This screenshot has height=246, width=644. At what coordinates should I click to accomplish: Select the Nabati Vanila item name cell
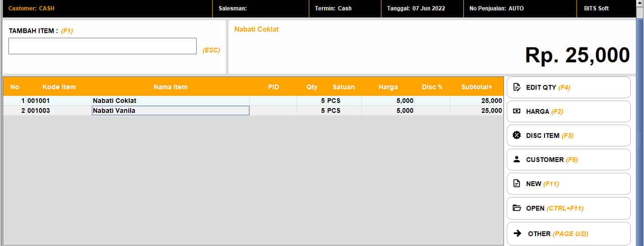(x=170, y=110)
